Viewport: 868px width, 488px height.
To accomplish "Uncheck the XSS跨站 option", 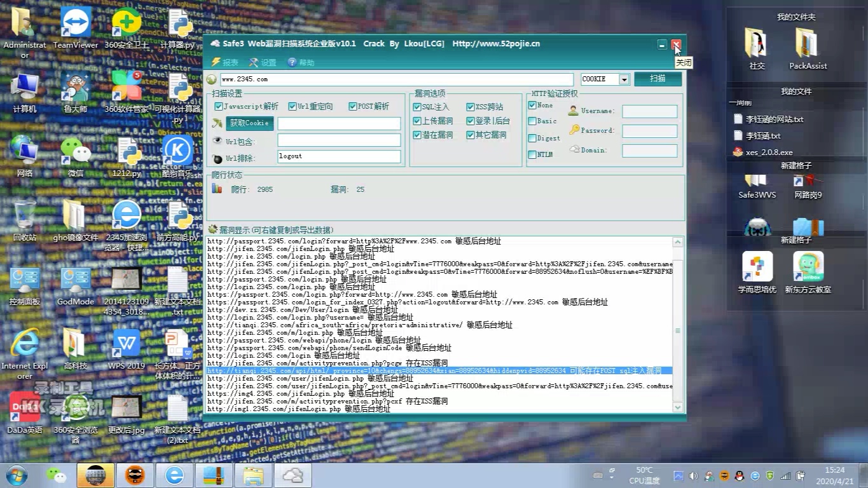I will pyautogui.click(x=471, y=107).
